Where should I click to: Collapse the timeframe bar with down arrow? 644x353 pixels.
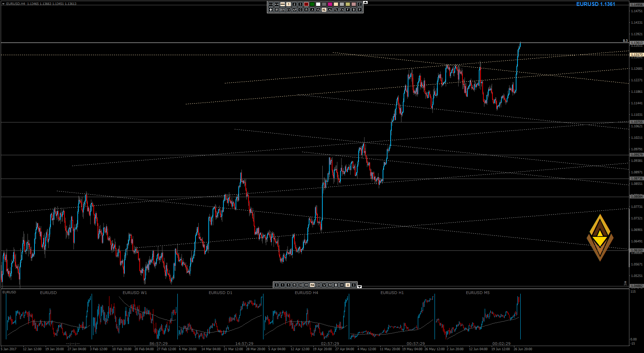point(360,287)
